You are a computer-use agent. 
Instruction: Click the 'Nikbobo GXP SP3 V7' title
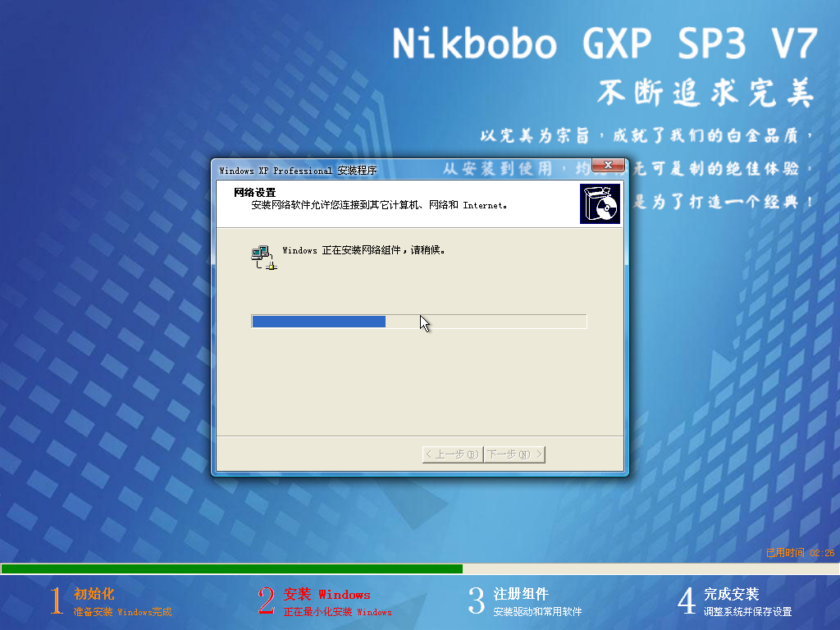[605, 43]
